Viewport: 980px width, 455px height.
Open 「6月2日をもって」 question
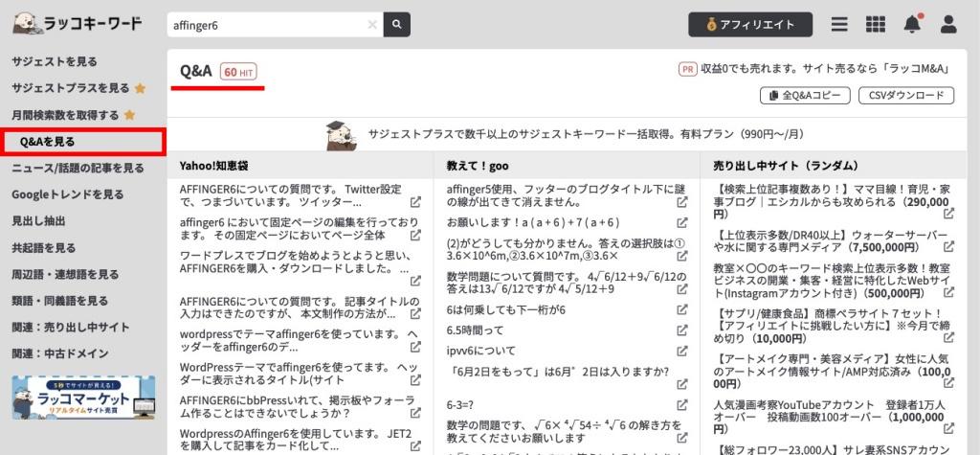(558, 371)
